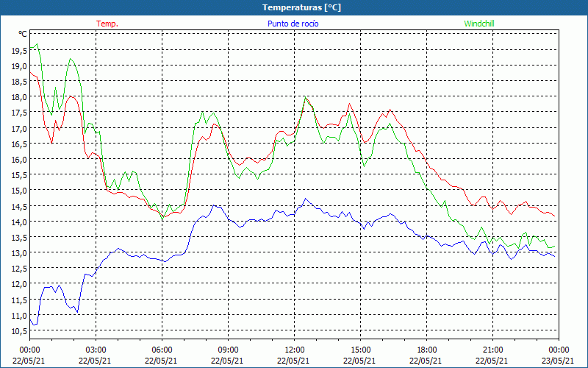The image size is (588, 368).
Task: Click the 12,5 y-axis value
Action: pyautogui.click(x=19, y=269)
